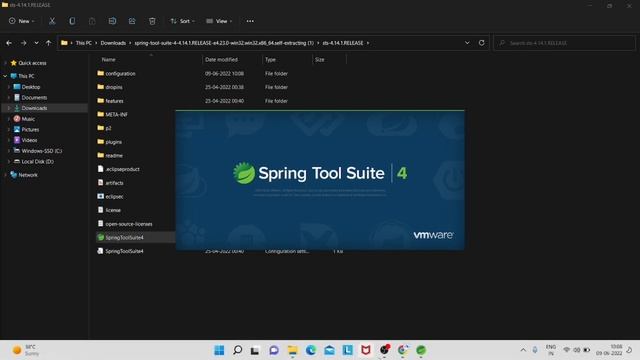The image size is (640, 360).
Task: Select the open-source-licenses file
Action: (x=129, y=224)
